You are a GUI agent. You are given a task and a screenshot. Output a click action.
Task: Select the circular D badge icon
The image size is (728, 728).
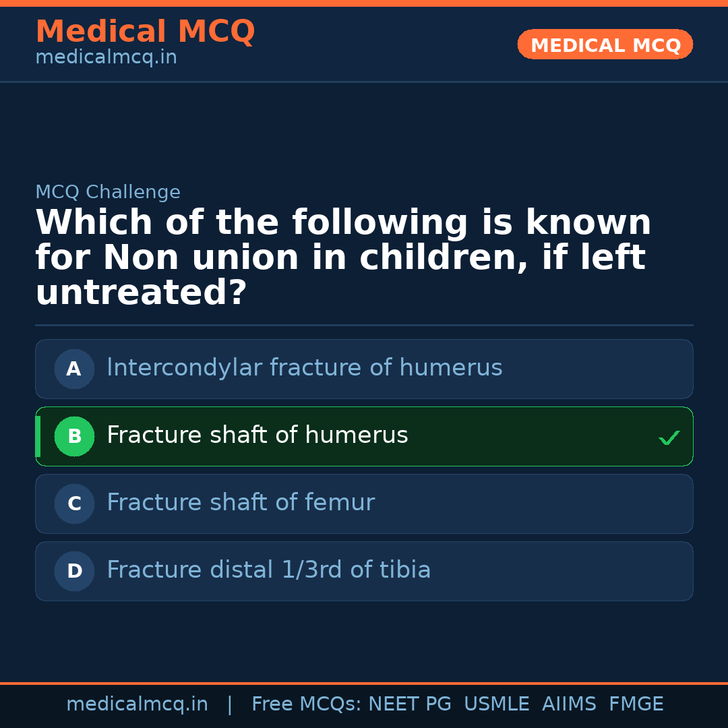[74, 571]
